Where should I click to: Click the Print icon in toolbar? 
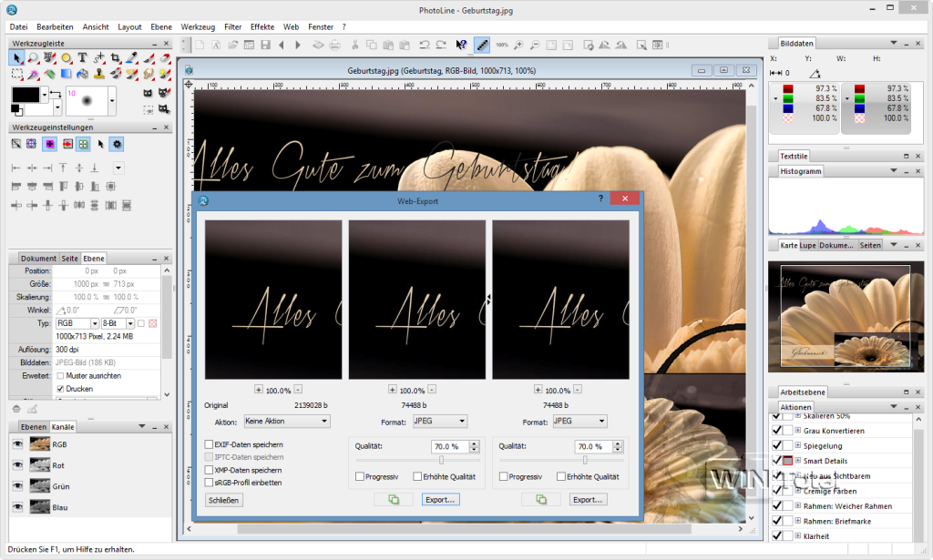335,44
